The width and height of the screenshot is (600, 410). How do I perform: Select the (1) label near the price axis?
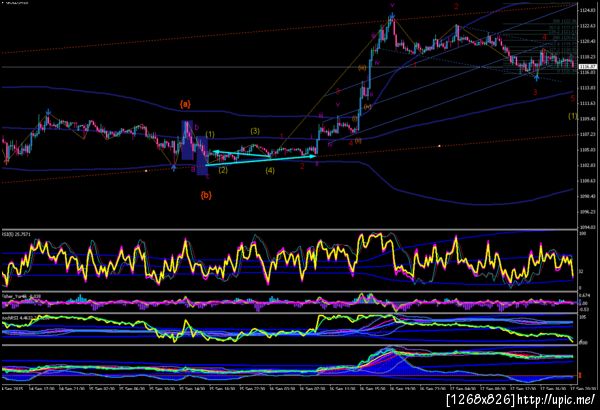tap(572, 116)
